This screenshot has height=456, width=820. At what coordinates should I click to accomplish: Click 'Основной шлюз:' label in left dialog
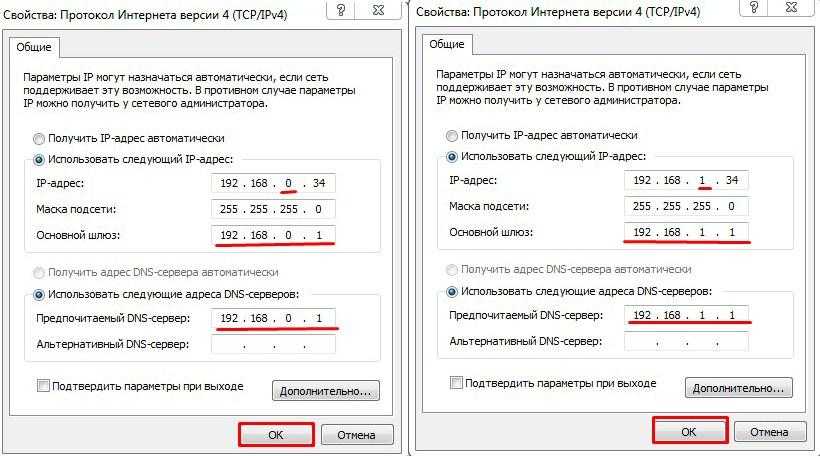78,235
